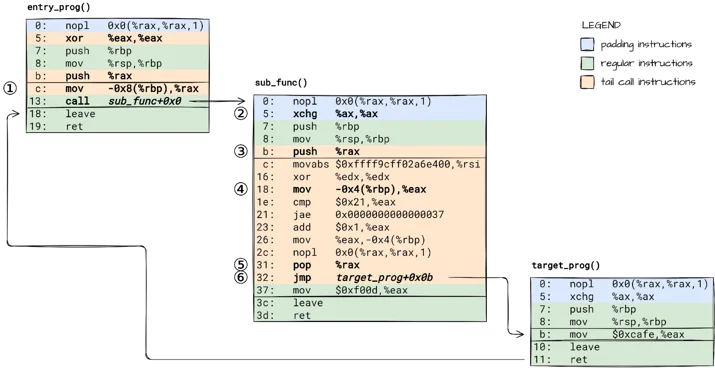Click the "jmp target_prog+0x0b" instruction
This screenshot has width=715, height=368.
370,278
